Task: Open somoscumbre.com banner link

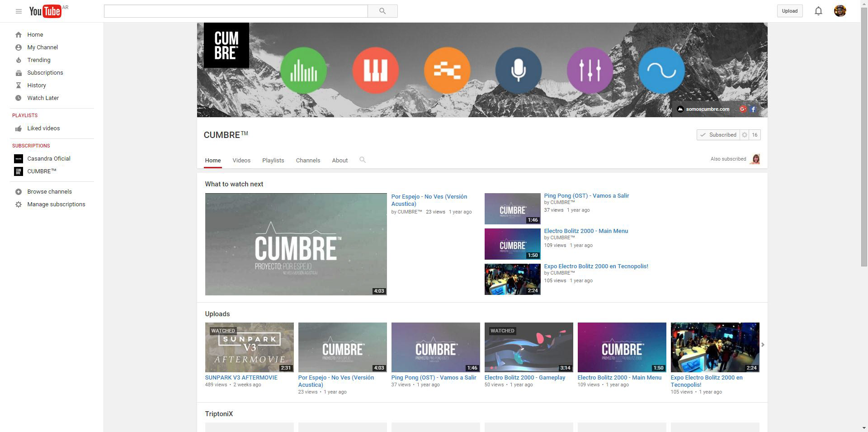Action: [703, 109]
